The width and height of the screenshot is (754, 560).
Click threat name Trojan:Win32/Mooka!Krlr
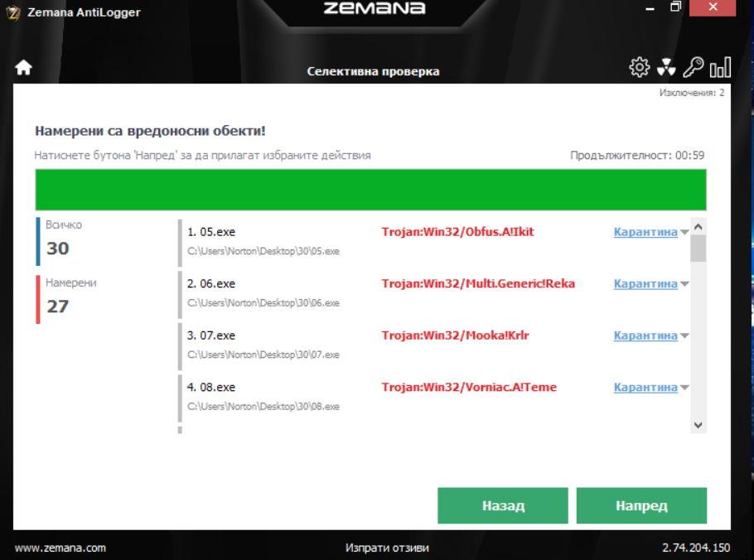click(x=456, y=336)
